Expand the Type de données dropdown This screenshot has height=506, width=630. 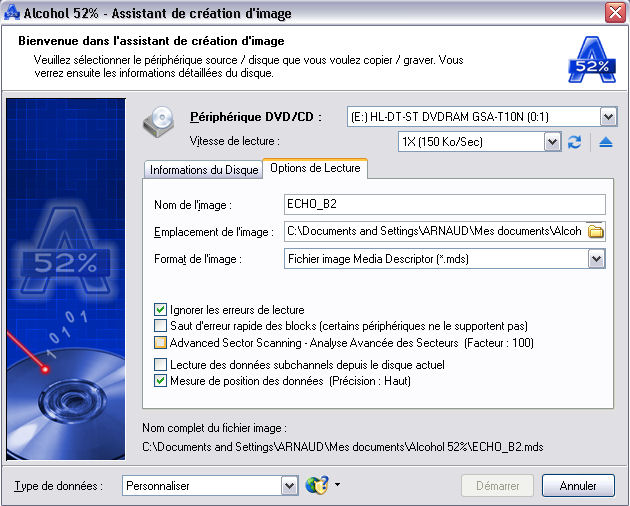click(288, 486)
